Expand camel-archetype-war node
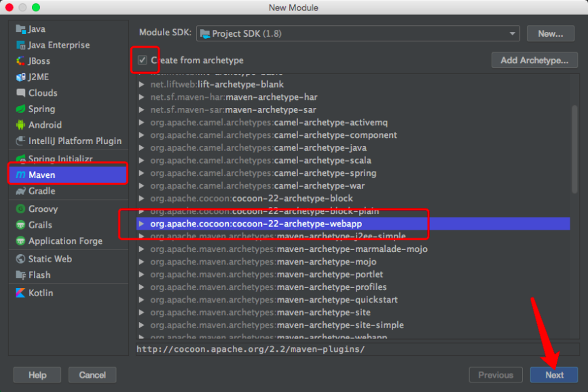Image resolution: width=588 pixels, height=392 pixels. click(141, 185)
